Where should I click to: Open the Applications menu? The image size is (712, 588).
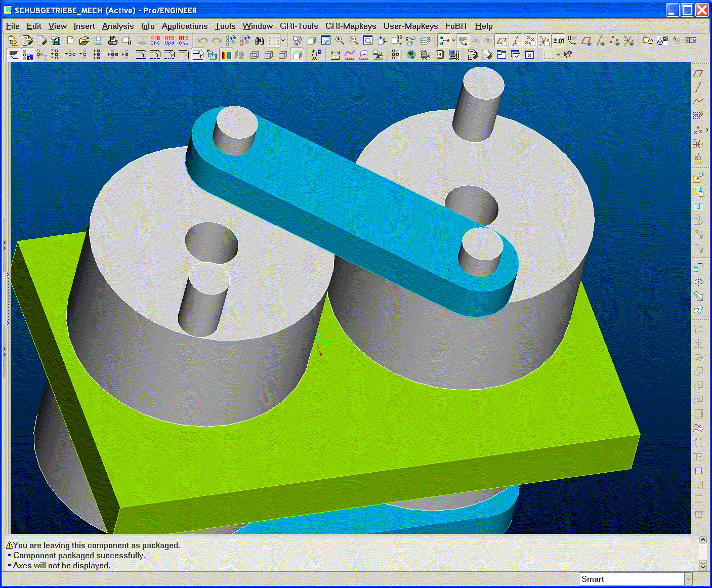click(x=184, y=26)
